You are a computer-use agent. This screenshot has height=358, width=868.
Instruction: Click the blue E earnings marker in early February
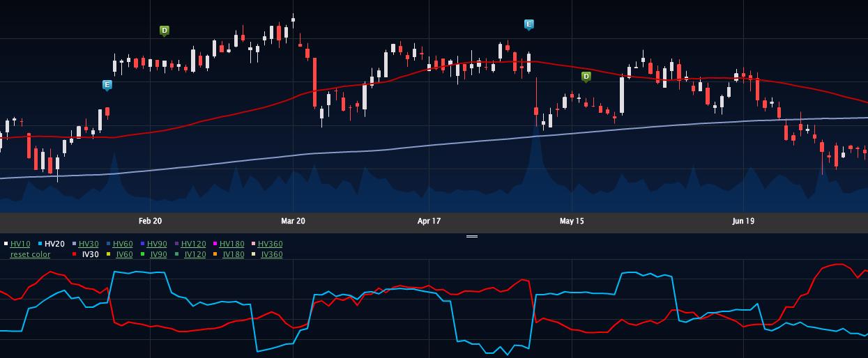(107, 85)
